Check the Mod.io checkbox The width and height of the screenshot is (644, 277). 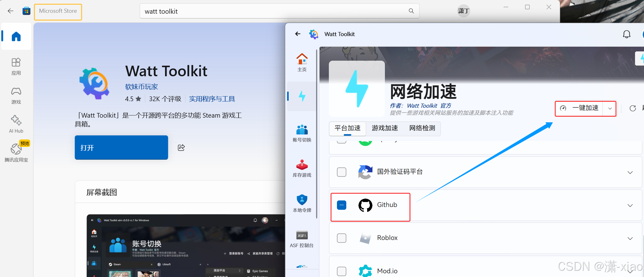[x=342, y=271]
